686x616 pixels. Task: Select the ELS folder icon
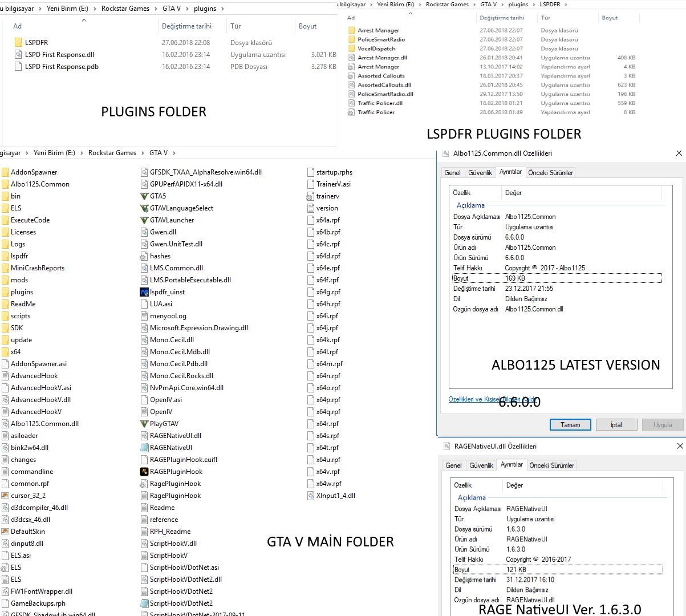pyautogui.click(x=5, y=208)
